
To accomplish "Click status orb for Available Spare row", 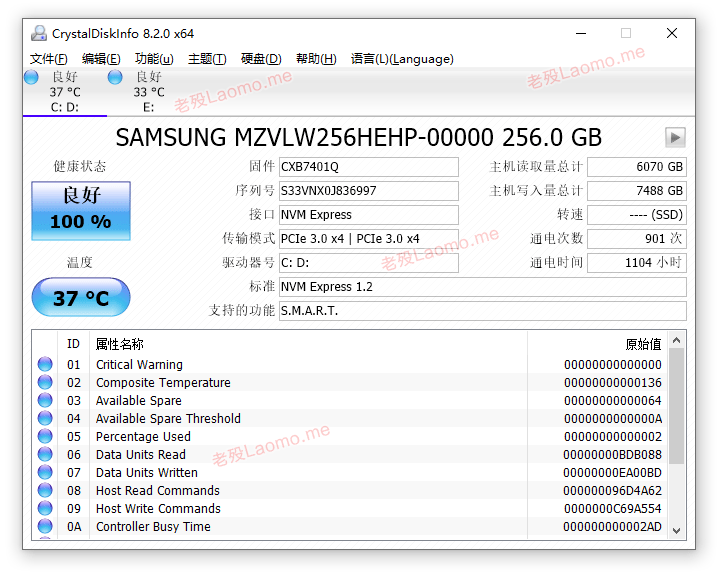I will (x=45, y=400).
